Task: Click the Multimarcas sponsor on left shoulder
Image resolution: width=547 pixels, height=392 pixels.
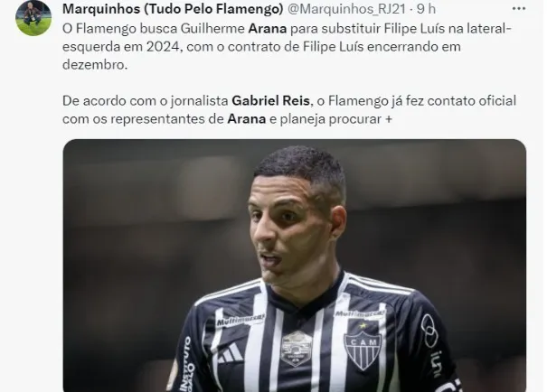Action: click(240, 320)
